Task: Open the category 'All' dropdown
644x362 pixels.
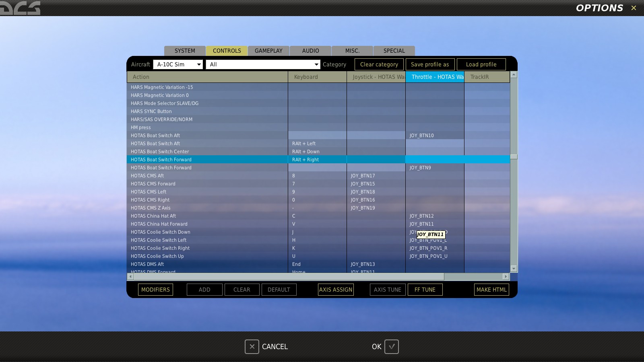Action: tap(263, 64)
